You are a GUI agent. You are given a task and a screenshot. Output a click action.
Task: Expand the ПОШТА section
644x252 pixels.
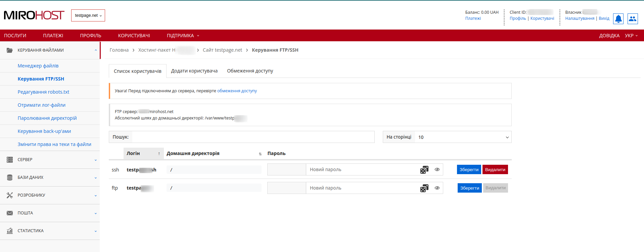(50, 213)
